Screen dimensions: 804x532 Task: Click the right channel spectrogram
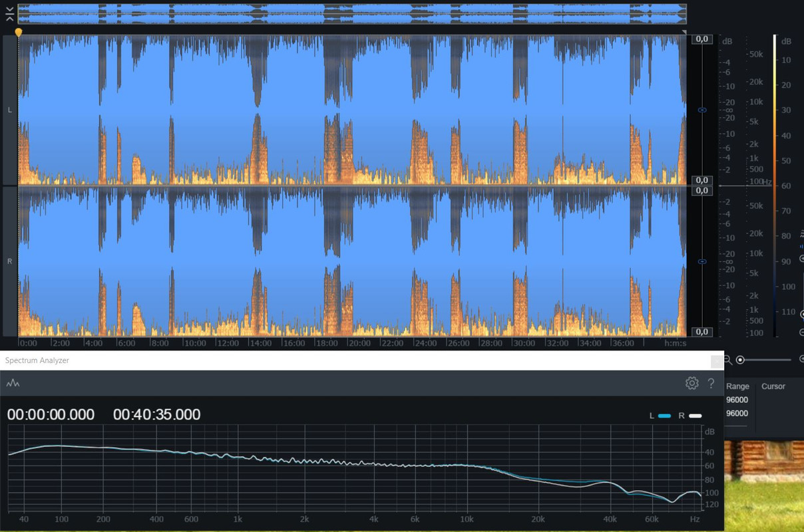[351, 261]
